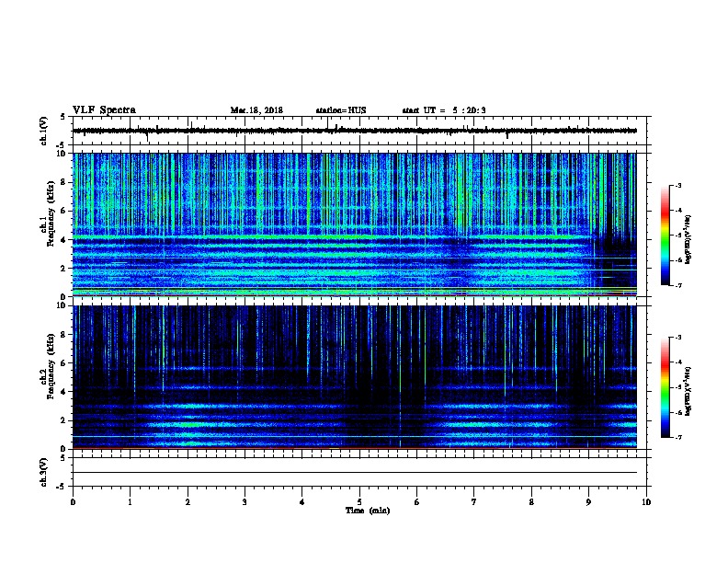Click the ch.1 color bar "log(PSD)(V²/Hz)" label
This screenshot has height=563, width=728.
(x=688, y=239)
